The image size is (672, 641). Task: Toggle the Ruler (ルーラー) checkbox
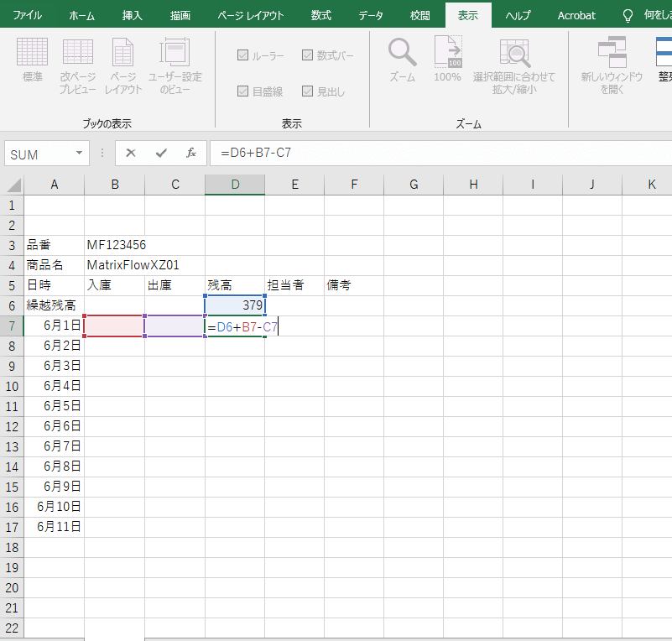pyautogui.click(x=242, y=55)
